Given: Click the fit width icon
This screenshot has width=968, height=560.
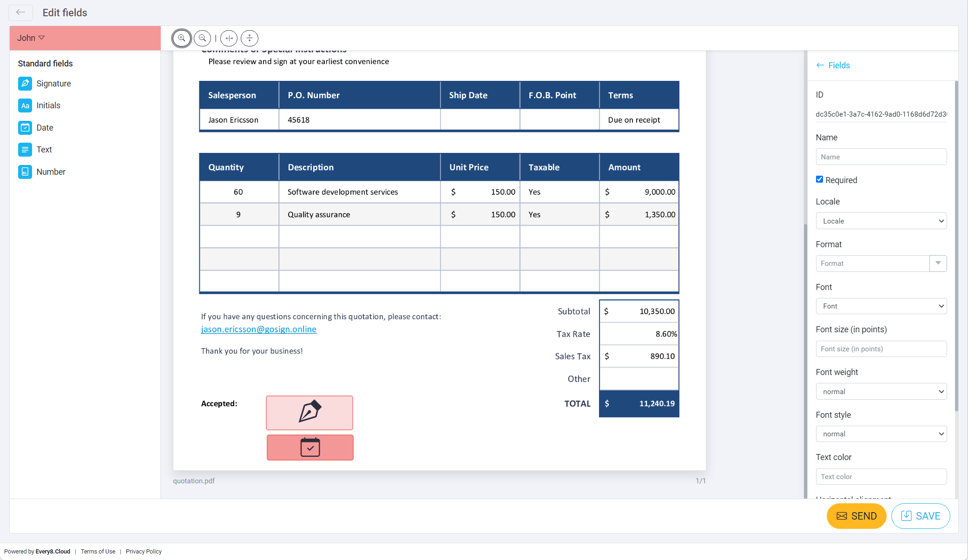Looking at the screenshot, I should (229, 38).
